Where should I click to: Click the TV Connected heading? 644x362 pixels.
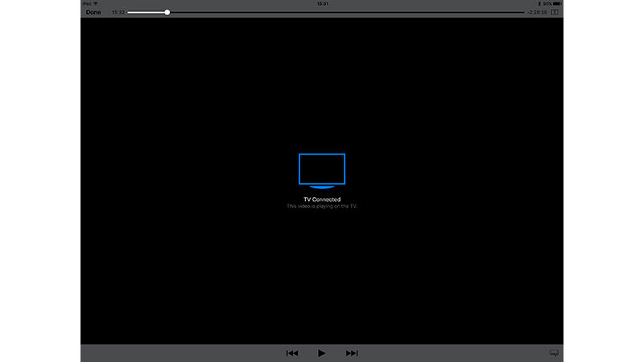coord(322,200)
